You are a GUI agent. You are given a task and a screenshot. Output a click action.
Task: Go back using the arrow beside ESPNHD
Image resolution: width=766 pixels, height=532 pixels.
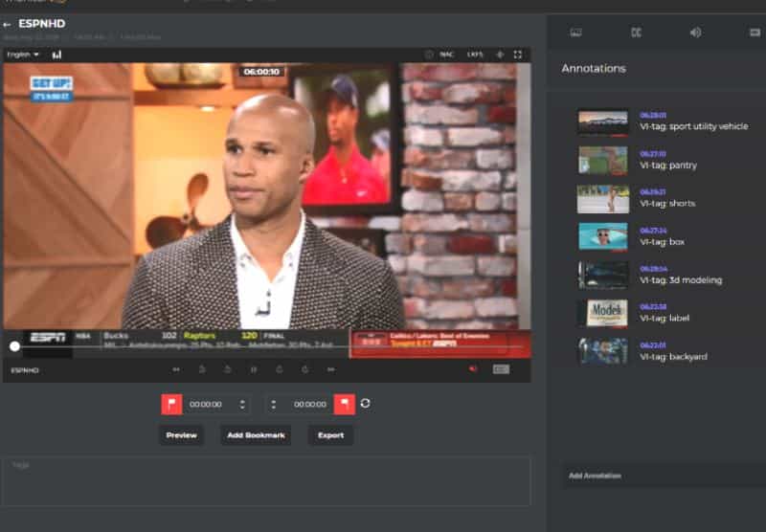8,24
